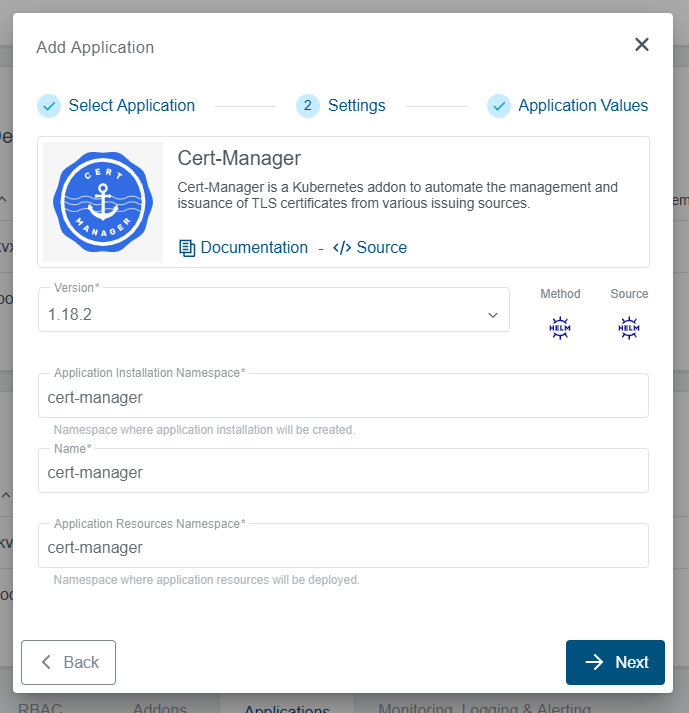Click the Settings step number 2 icon
Viewport: 689px width, 713px height.
tap(308, 106)
